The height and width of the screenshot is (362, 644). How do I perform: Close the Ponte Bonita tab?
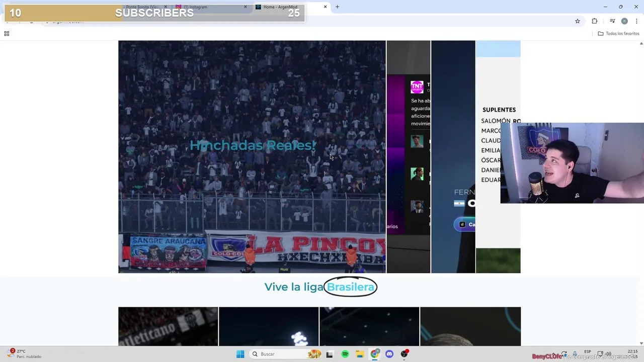(x=166, y=7)
